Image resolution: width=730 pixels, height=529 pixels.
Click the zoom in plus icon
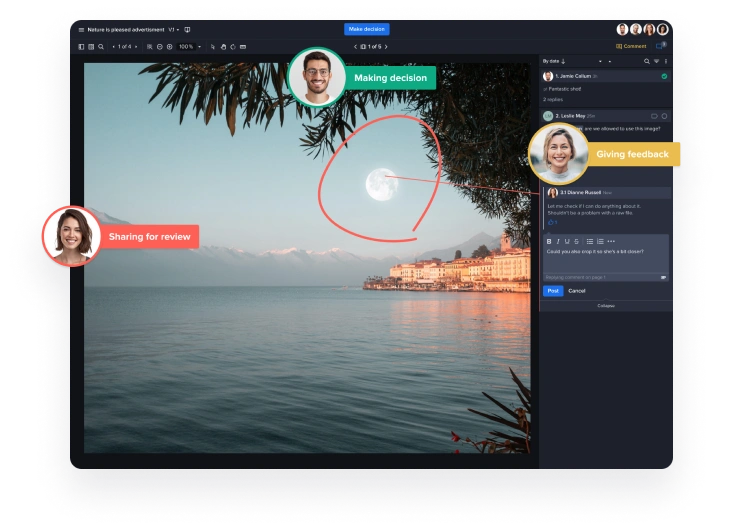[x=169, y=47]
